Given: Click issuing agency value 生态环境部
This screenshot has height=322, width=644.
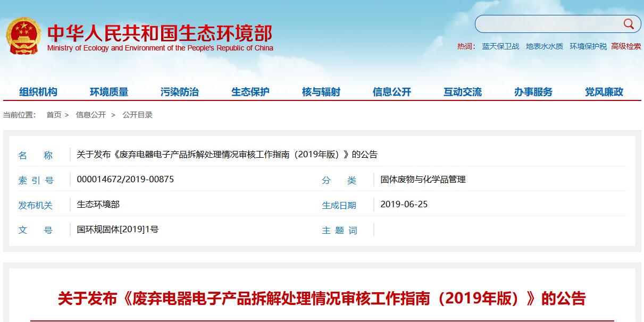Looking at the screenshot, I should [98, 205].
